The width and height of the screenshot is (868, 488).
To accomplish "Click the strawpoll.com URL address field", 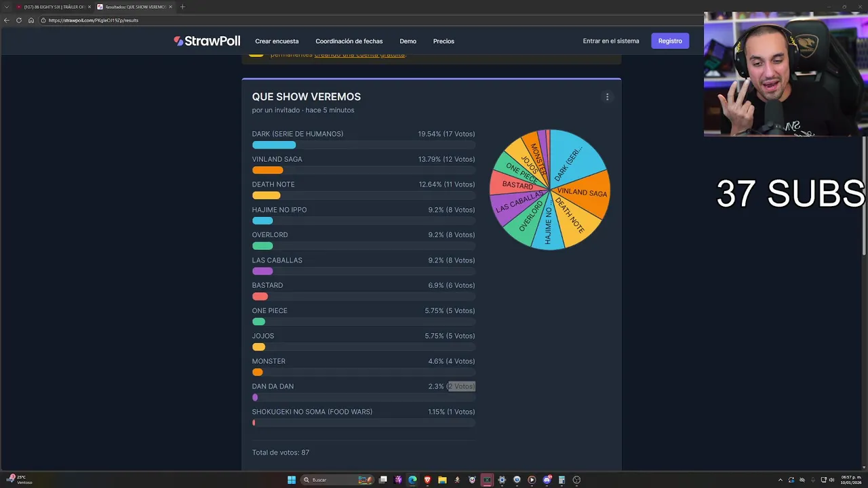I will [x=94, y=20].
